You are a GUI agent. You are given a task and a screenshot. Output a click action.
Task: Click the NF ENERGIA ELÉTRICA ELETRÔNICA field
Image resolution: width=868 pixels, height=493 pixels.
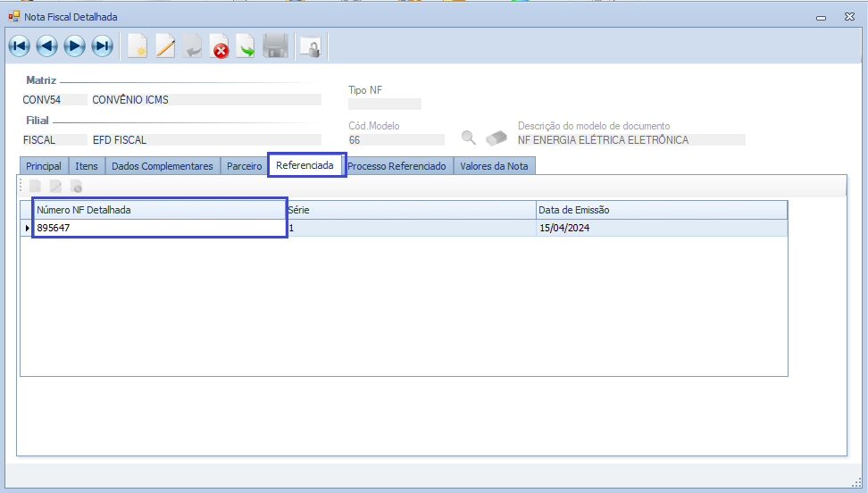[x=631, y=140]
